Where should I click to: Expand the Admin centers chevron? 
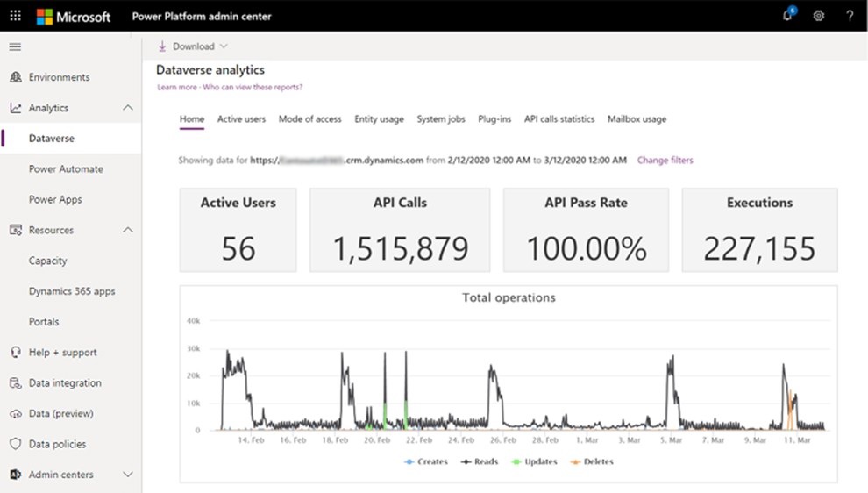coord(128,475)
